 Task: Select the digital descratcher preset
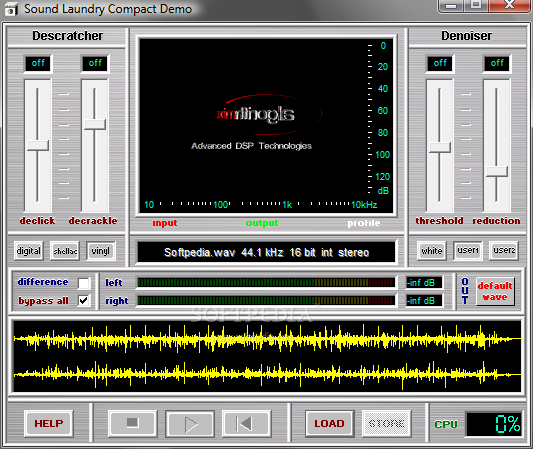tap(29, 251)
